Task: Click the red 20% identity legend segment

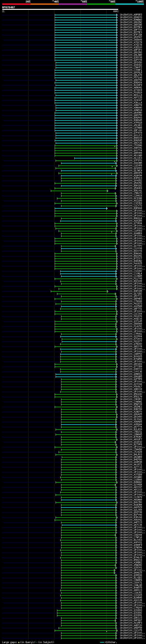Action: pos(16,4)
